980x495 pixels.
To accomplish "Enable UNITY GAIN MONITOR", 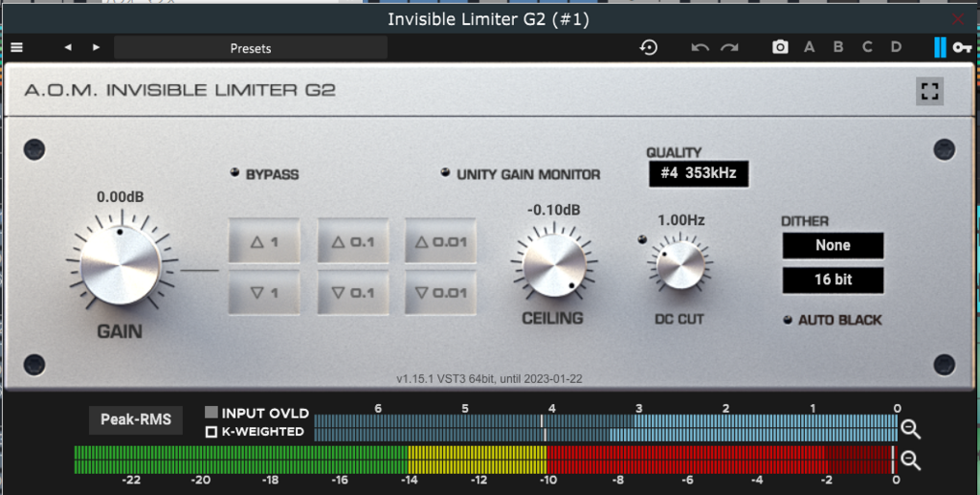I will tap(445, 172).
